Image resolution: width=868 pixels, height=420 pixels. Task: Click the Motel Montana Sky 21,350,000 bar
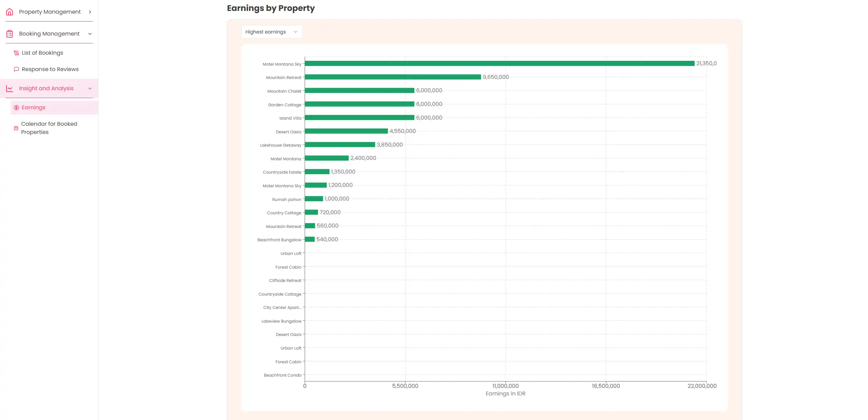coord(500,64)
